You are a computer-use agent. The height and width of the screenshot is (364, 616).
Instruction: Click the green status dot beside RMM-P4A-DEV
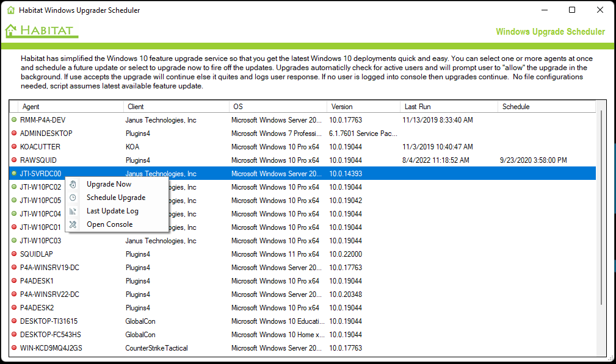pyautogui.click(x=13, y=120)
